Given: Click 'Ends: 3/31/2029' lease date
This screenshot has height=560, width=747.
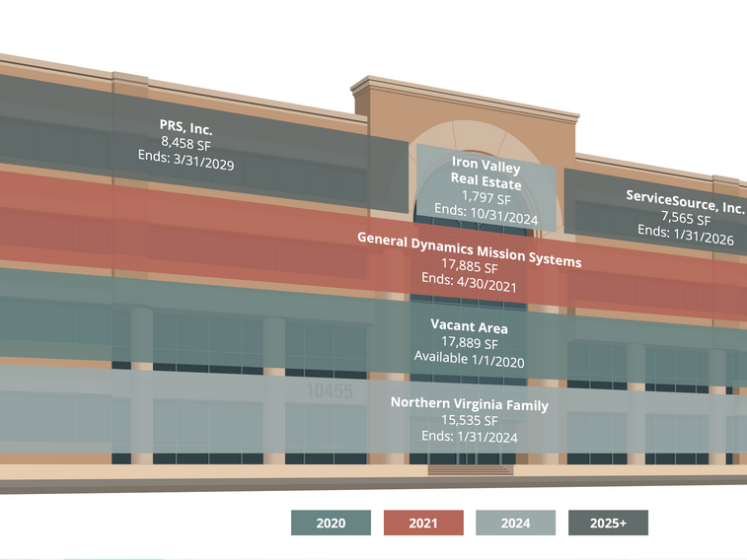Looking at the screenshot, I should click(186, 160).
